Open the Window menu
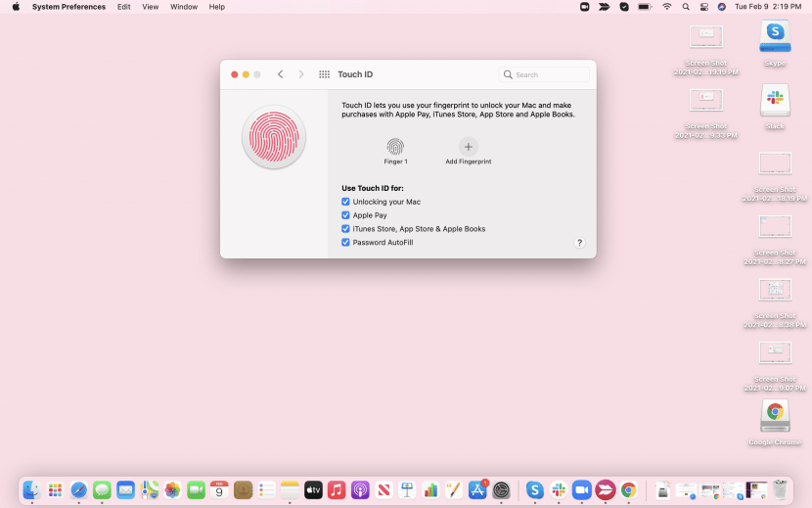The image size is (812, 508). click(183, 7)
